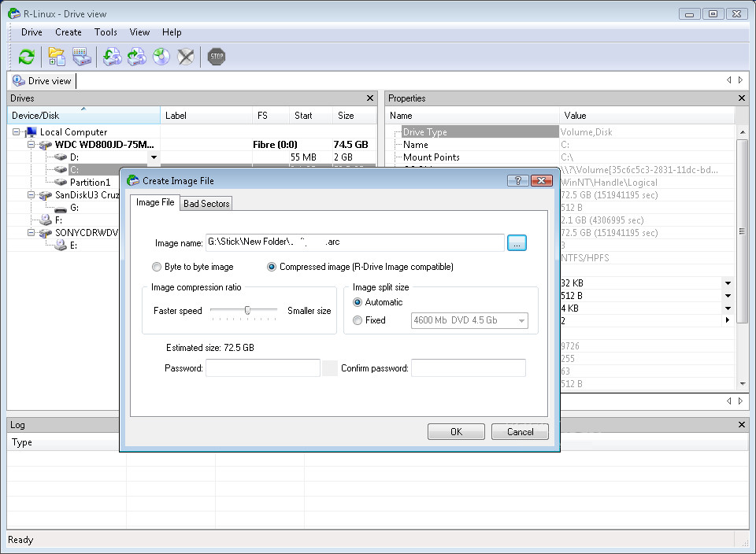This screenshot has width=756, height=554.
Task: Open the Create menu
Action: coord(69,32)
